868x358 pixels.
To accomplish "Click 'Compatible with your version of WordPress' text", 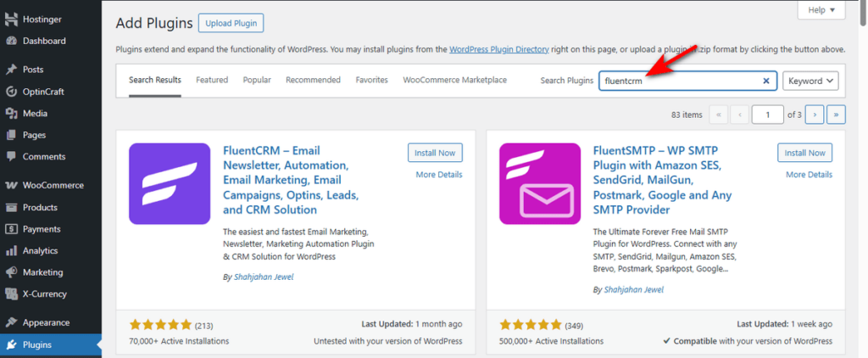I will click(748, 341).
